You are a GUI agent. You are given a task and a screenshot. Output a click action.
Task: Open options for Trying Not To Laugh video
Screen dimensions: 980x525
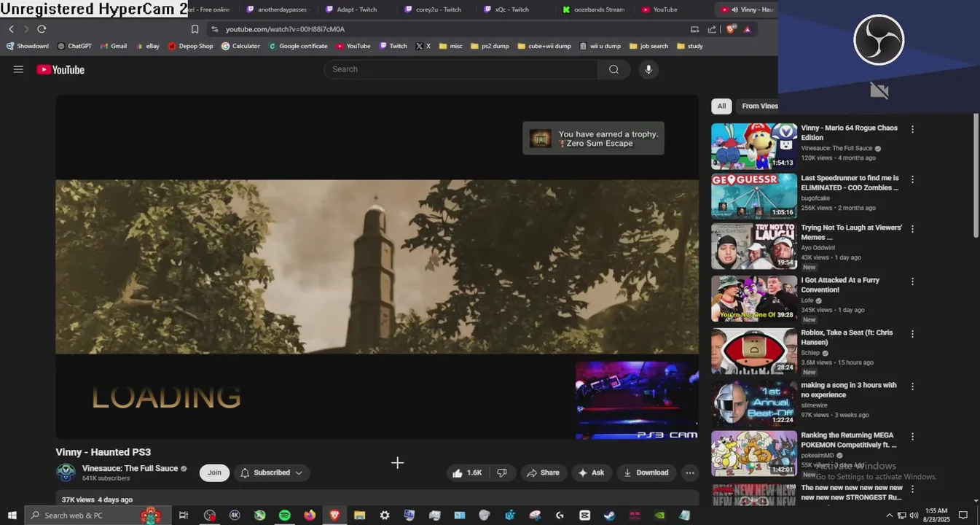click(x=912, y=229)
